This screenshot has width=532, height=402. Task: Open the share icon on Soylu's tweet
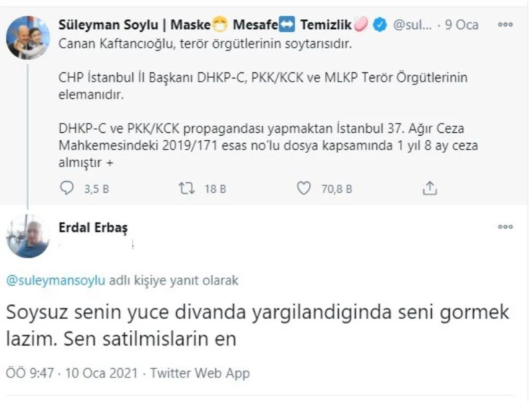(430, 188)
